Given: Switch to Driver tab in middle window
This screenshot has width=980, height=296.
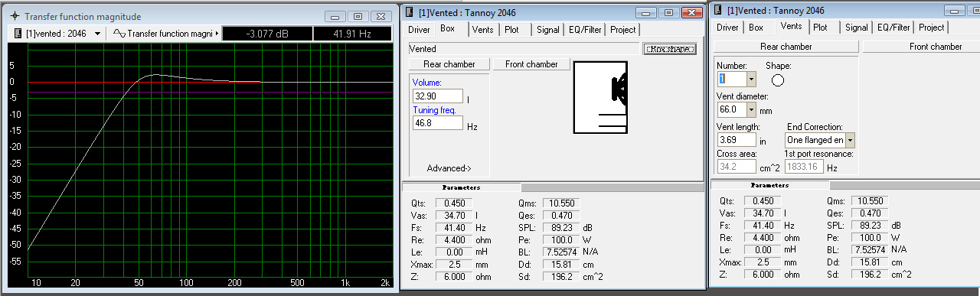Looking at the screenshot, I should [x=419, y=29].
